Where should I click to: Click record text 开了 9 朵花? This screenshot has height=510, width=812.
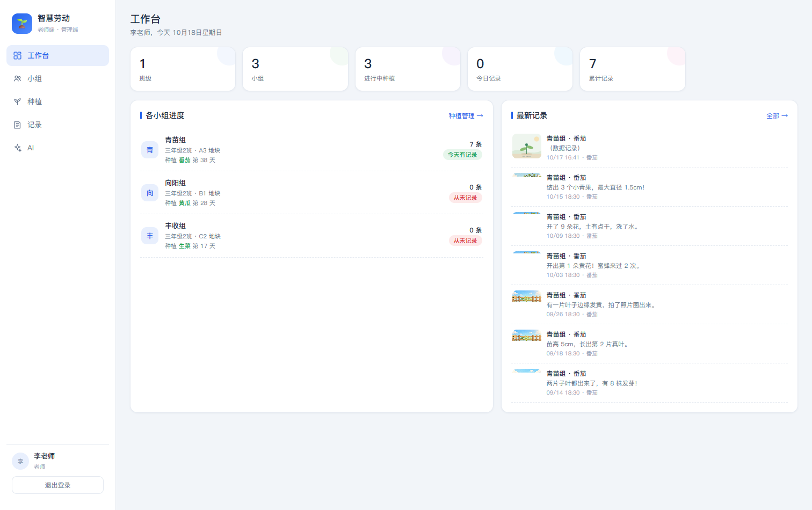click(x=593, y=227)
